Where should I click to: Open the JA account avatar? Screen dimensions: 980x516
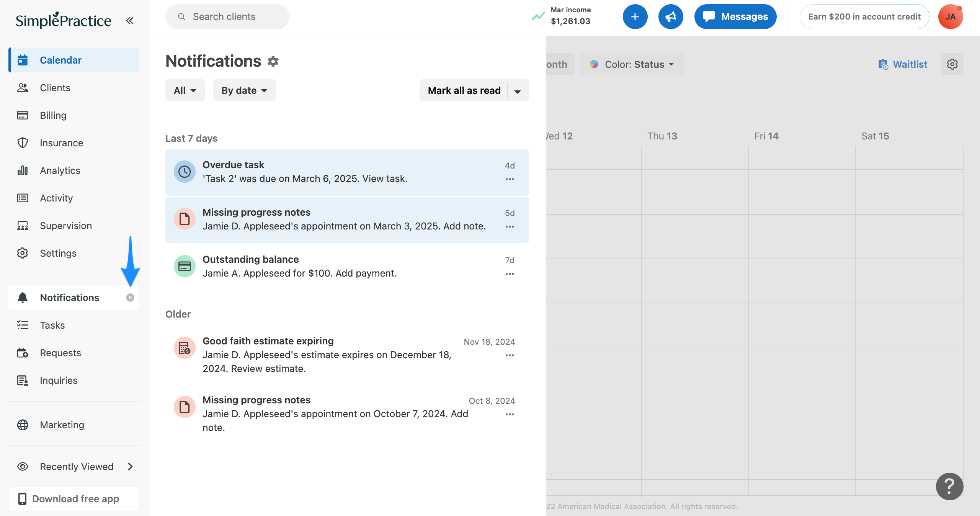[x=951, y=16]
